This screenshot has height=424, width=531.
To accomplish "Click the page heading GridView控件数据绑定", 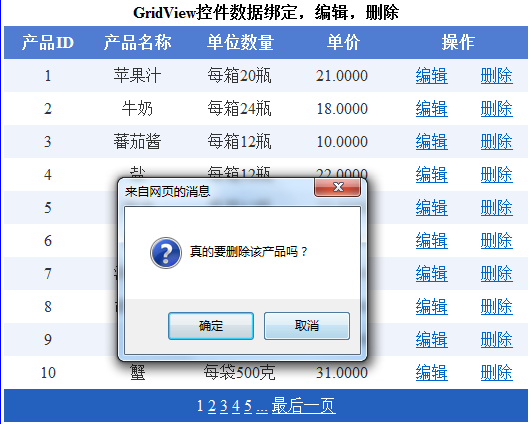I will [x=216, y=13].
